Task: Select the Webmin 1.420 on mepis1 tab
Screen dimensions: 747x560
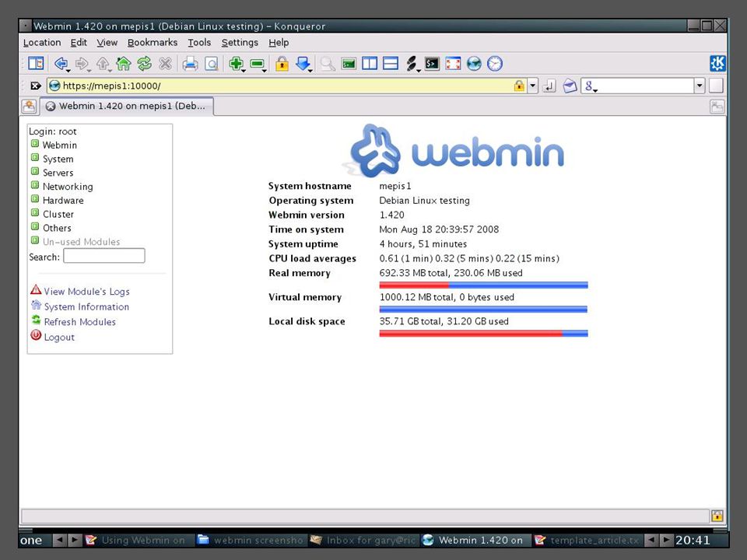Action: (127, 107)
